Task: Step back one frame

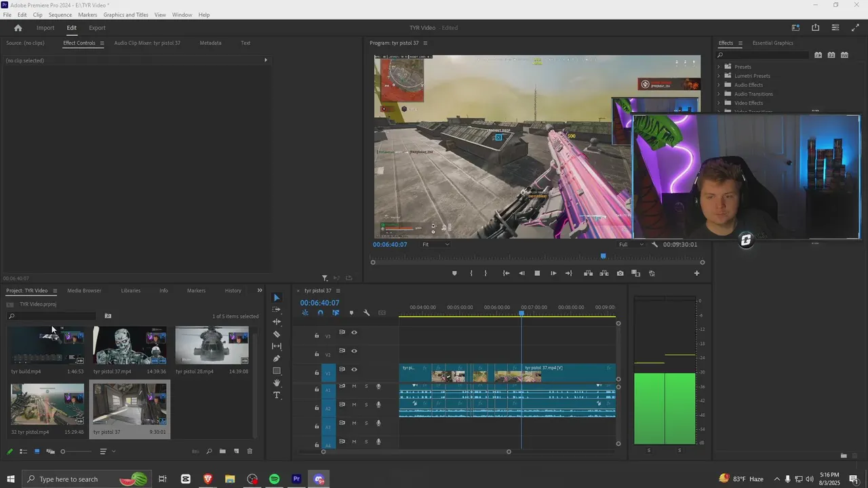Action: click(521, 273)
